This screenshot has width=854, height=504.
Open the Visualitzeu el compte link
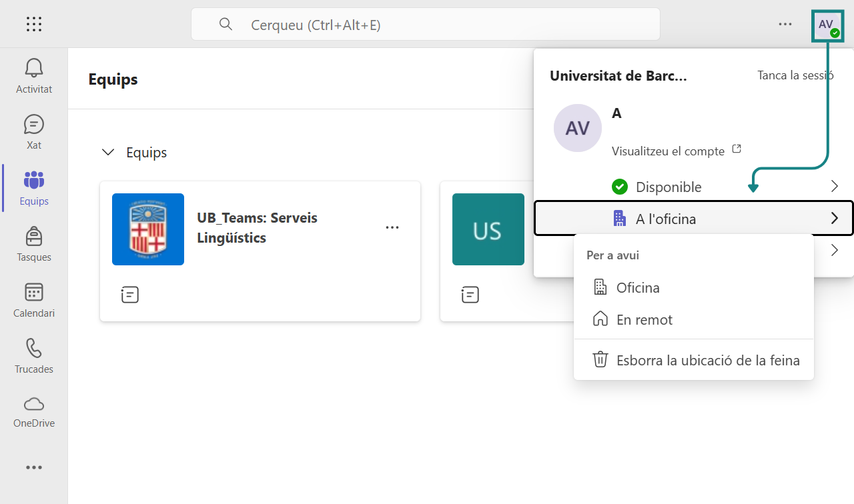click(x=669, y=151)
